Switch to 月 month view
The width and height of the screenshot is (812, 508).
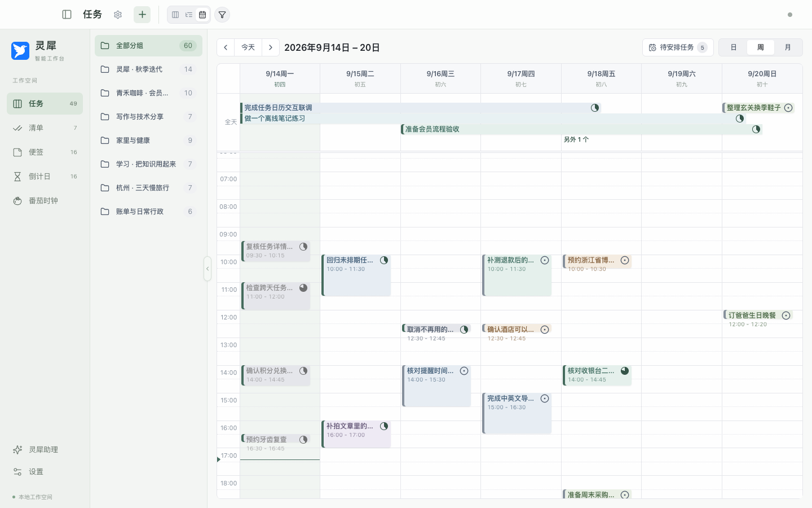click(788, 47)
